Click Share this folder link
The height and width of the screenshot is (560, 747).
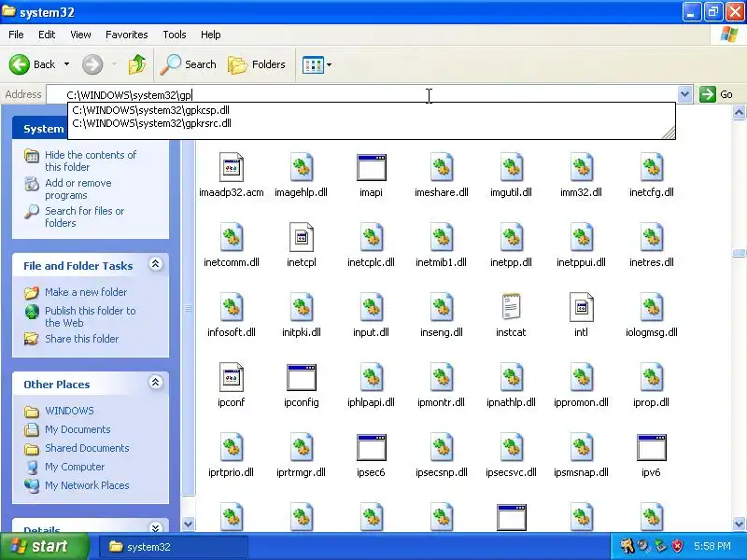[81, 339]
